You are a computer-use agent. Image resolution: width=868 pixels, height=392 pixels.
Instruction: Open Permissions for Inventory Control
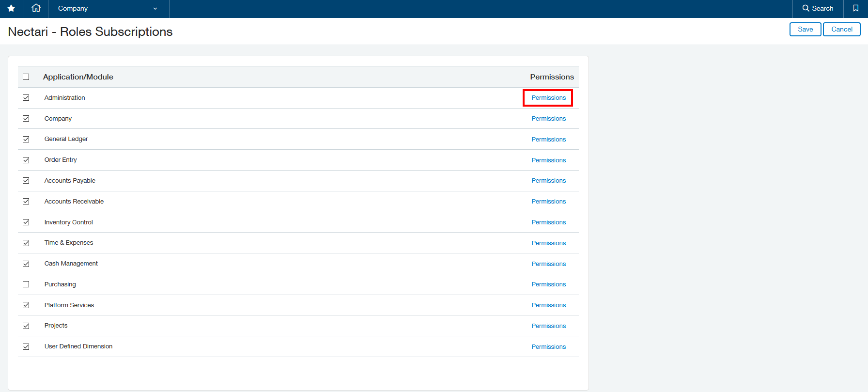(548, 222)
